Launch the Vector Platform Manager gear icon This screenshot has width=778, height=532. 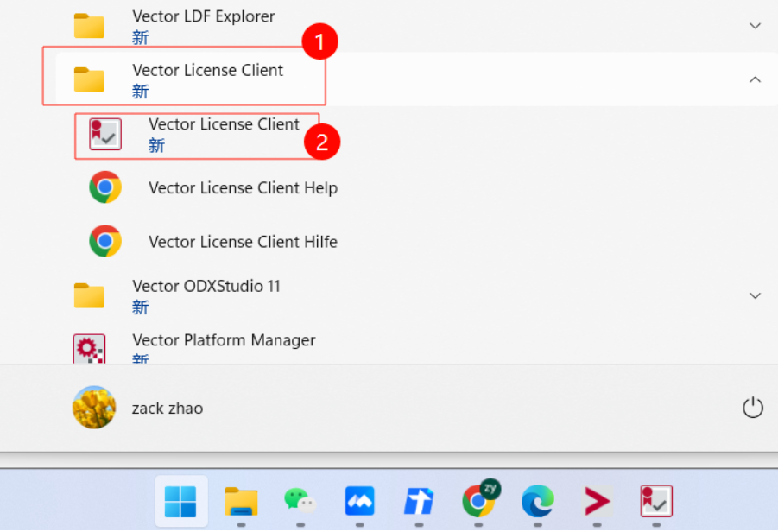click(x=89, y=348)
